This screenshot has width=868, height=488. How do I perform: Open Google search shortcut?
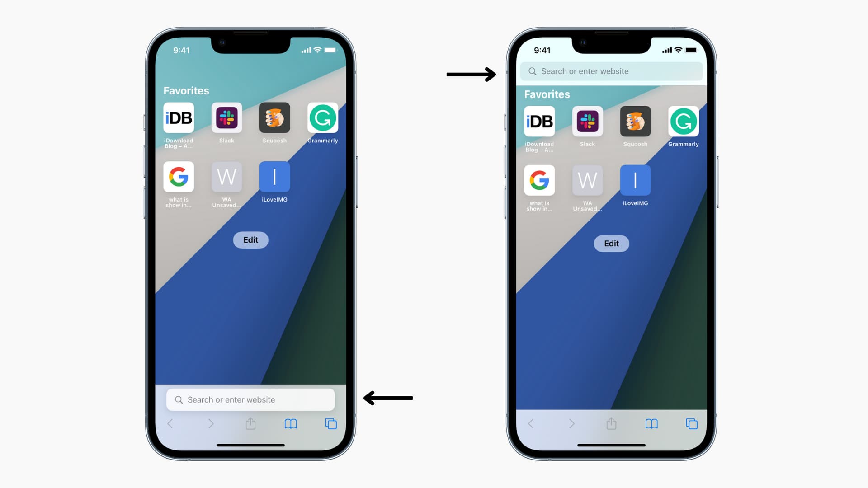point(179,176)
